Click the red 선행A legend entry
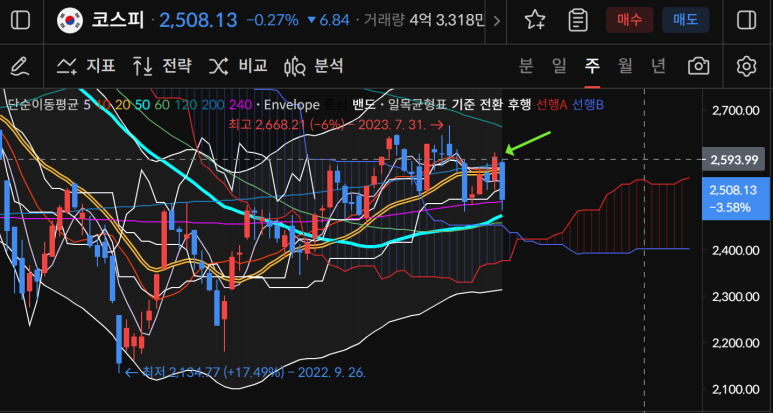The width and height of the screenshot is (773, 413). click(x=552, y=104)
